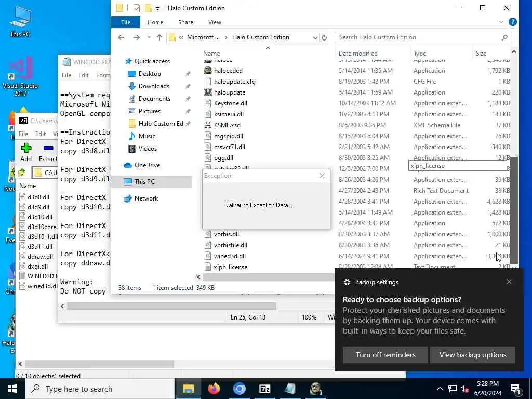Open recent locations dropdown arrow

pos(149,37)
